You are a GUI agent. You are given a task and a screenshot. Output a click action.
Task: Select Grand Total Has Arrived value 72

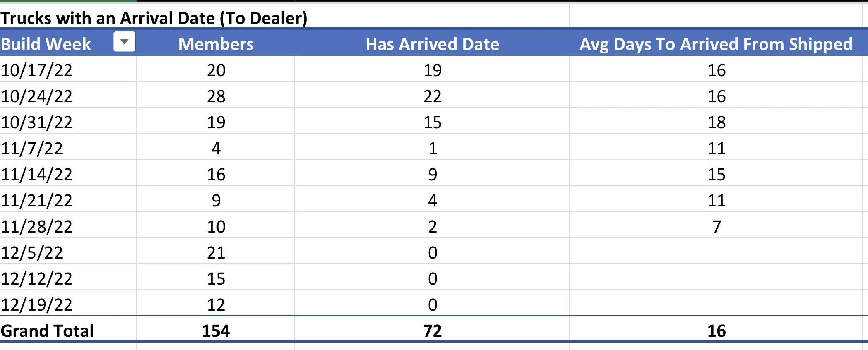[x=432, y=331]
